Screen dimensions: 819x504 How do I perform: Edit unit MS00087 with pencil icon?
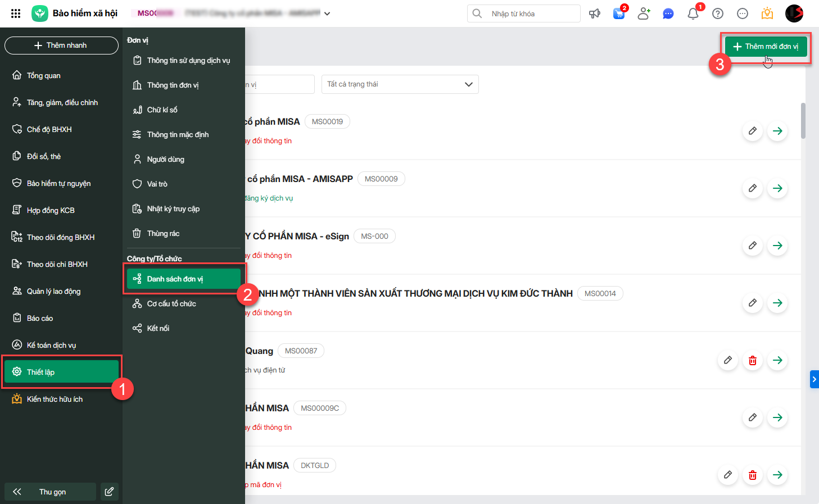[728, 360]
